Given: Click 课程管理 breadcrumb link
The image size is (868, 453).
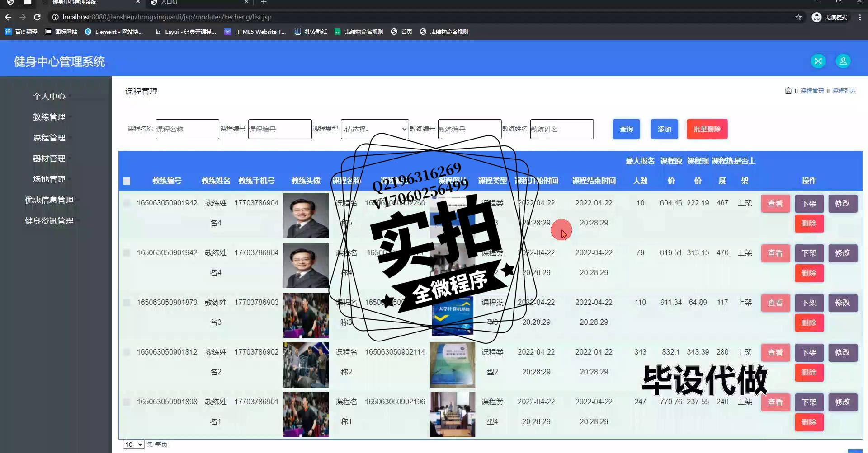Looking at the screenshot, I should [x=812, y=91].
